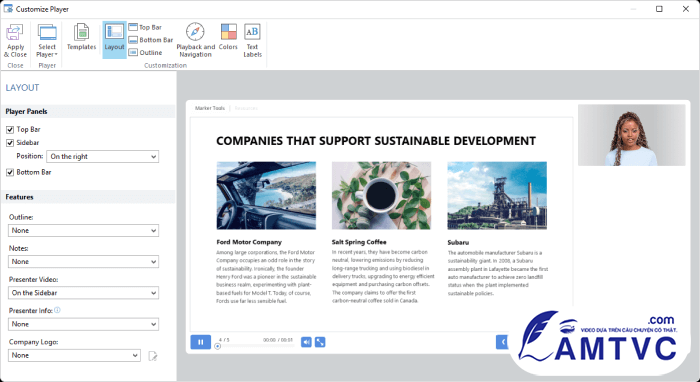This screenshot has width=700, height=382.
Task: Click the Marker Tools link
Action: pos(210,108)
